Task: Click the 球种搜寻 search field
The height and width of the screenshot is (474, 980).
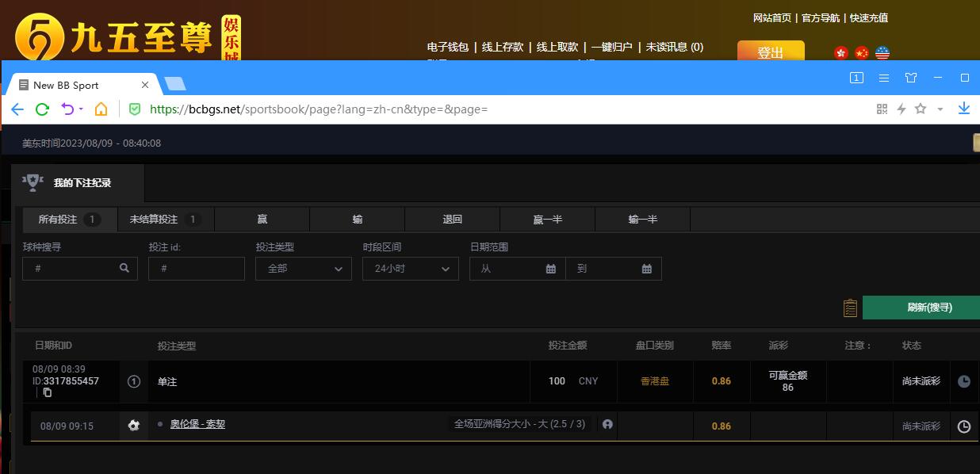Action: click(x=80, y=269)
